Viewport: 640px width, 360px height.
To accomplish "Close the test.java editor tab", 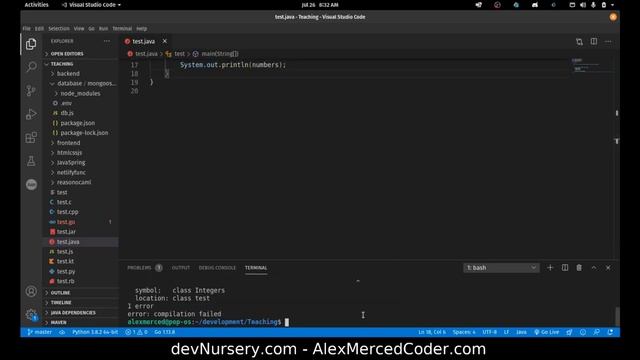I will point(164,41).
